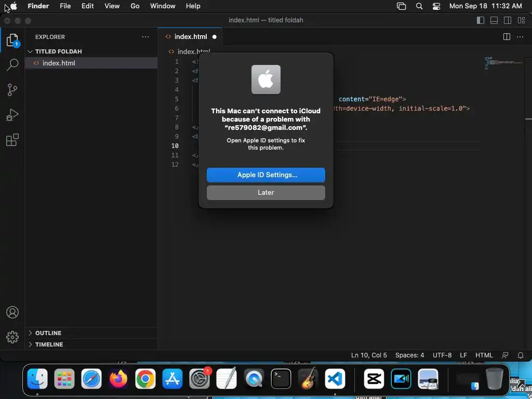Open the Apple menu
The width and height of the screenshot is (532, 399).
coord(14,6)
